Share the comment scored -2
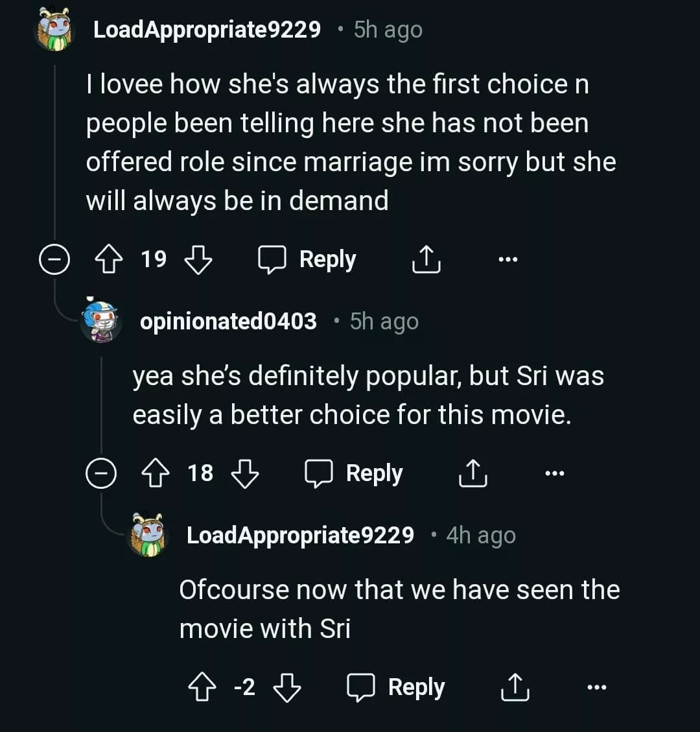This screenshot has width=700, height=732. coord(515,688)
